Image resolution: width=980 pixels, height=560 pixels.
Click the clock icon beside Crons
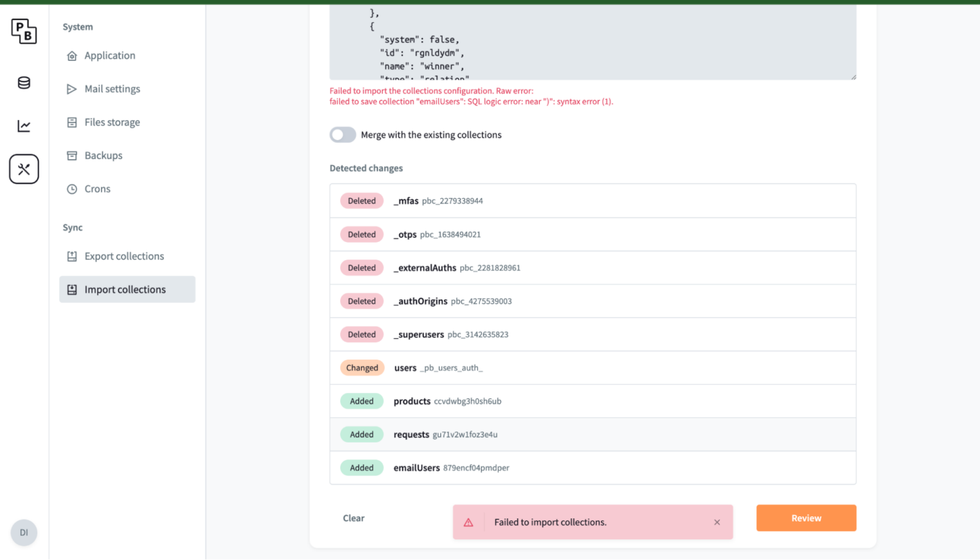click(72, 189)
